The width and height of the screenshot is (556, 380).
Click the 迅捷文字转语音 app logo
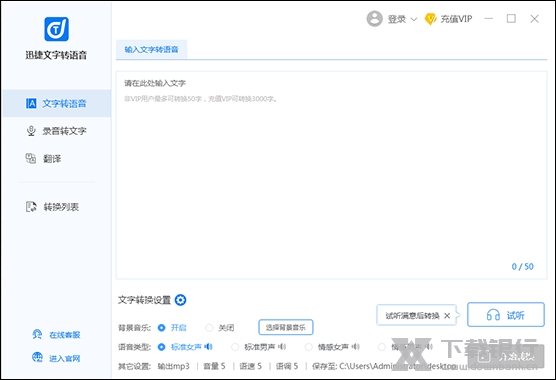click(x=56, y=29)
